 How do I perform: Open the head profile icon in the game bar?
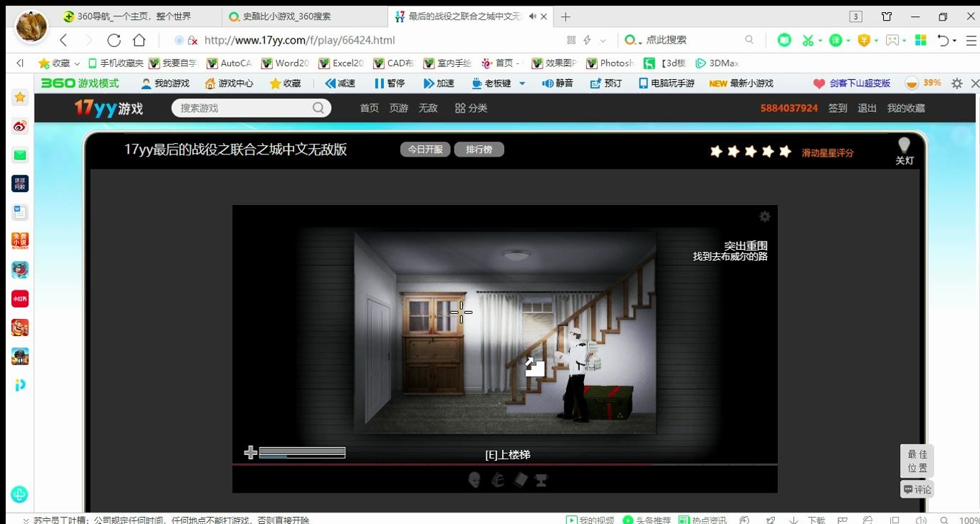(x=474, y=480)
